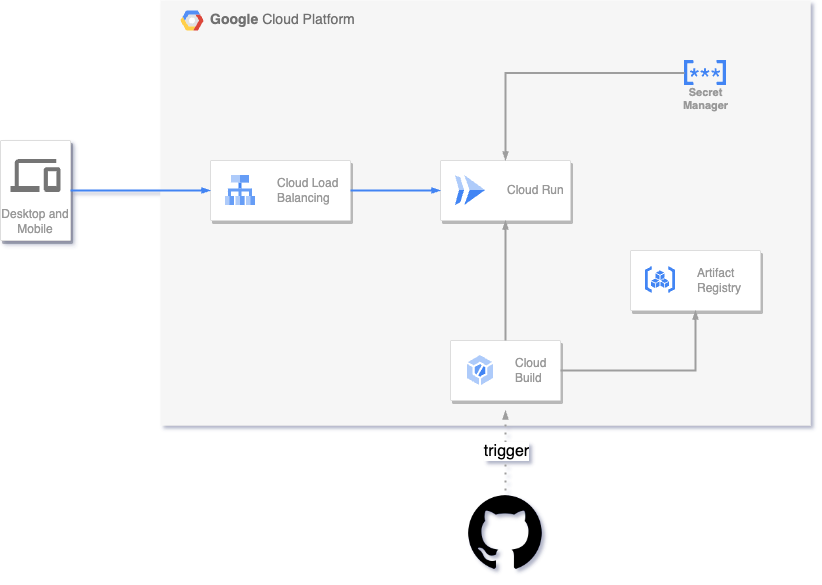Select the Secret Manager icon
The image size is (822, 585).
(x=705, y=72)
